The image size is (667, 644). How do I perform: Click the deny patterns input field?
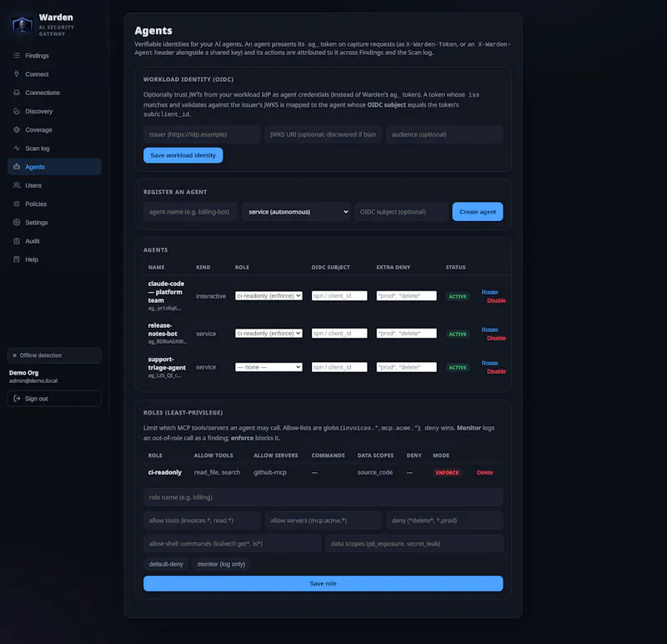pos(444,521)
